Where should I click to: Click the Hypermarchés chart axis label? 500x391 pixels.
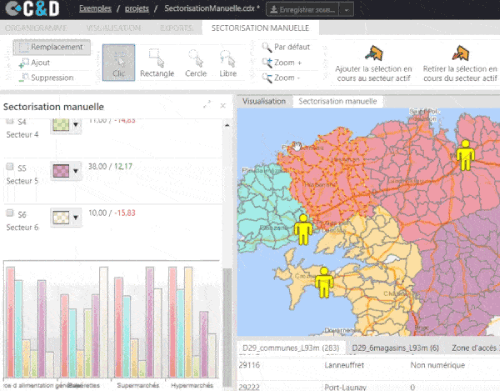pos(192,385)
